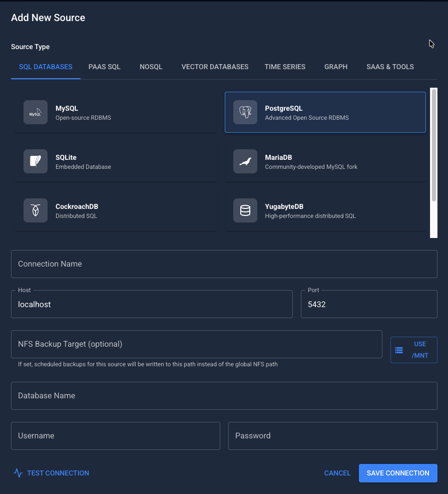
Task: Click the Host field containing localhost
Action: point(152,304)
